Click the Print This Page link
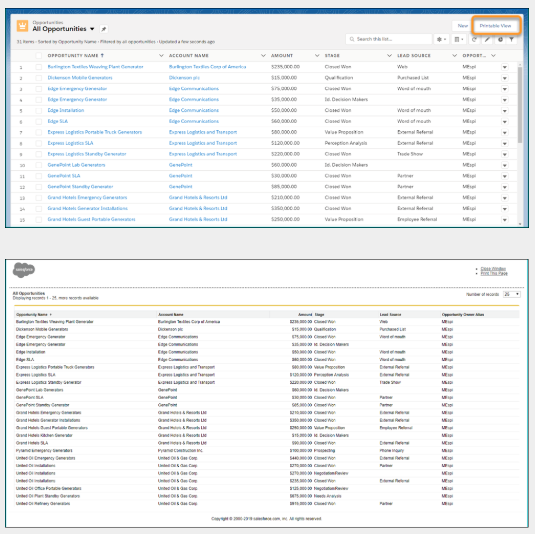This screenshot has height=534, width=535. 494,273
